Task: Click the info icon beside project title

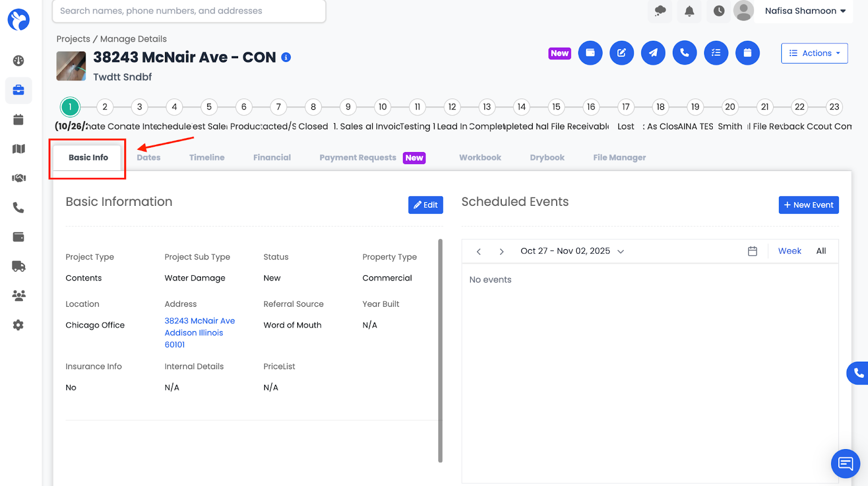Action: 286,58
